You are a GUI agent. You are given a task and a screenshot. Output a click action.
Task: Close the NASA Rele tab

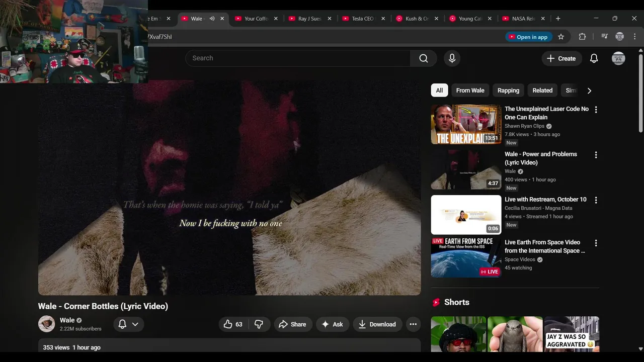click(x=543, y=19)
